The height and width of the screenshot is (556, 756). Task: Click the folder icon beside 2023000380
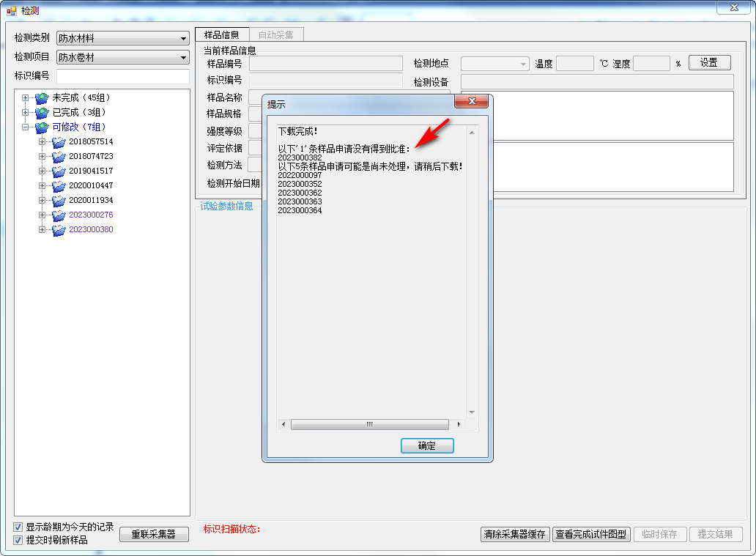pos(59,229)
